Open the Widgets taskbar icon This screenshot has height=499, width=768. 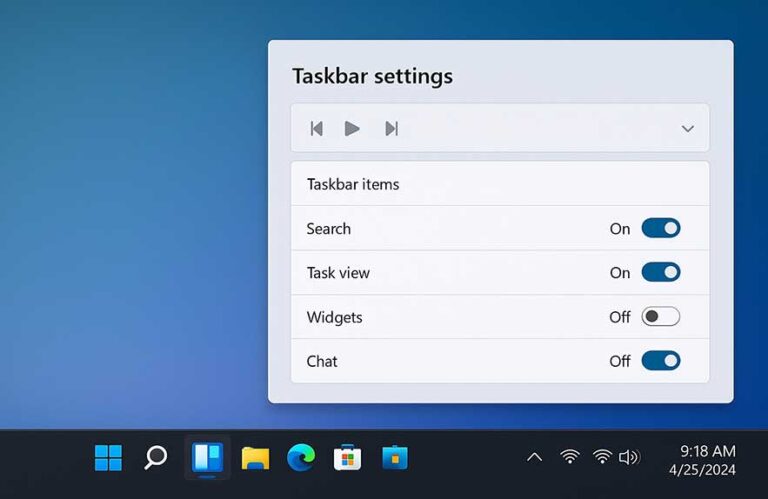tap(208, 458)
